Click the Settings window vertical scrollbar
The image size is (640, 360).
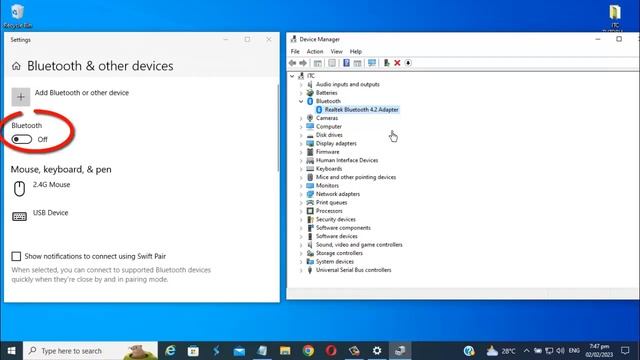point(278,128)
